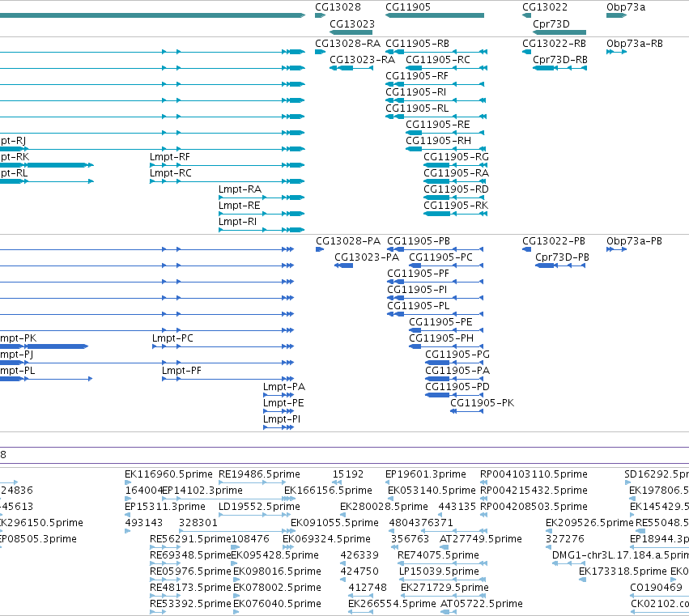Select protein Lmpt-PA

284,387
